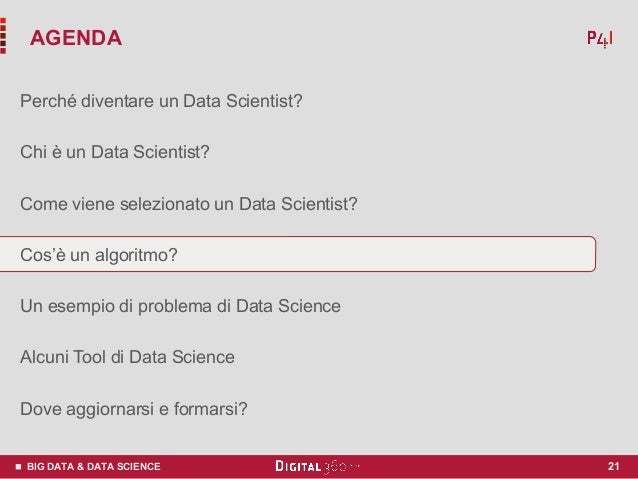The width and height of the screenshot is (638, 479).
Task: Select 'Chi è un Data Scientist?' item
Action: point(115,152)
